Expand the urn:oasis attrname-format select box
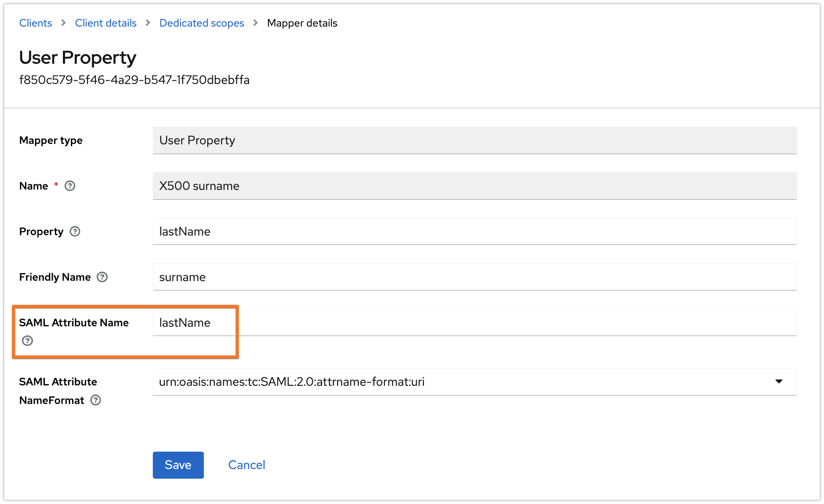824x504 pixels. [464, 382]
